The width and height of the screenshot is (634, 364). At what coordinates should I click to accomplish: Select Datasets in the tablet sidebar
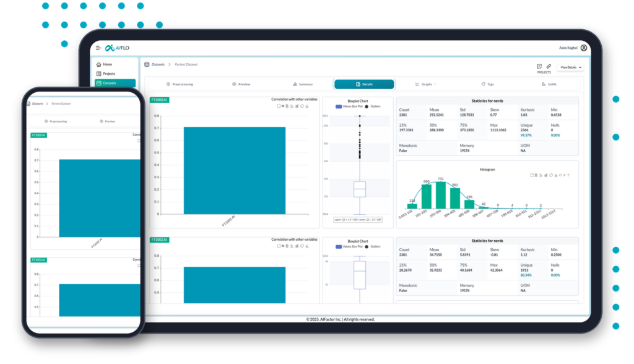115,83
